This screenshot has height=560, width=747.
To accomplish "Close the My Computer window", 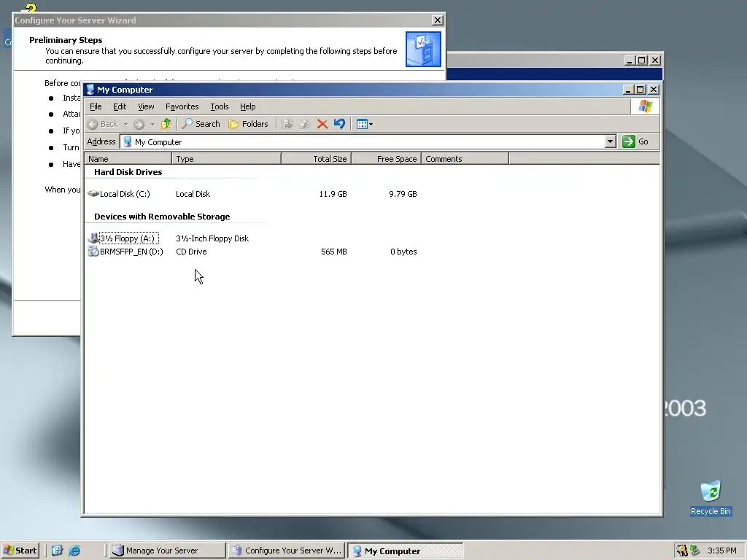I will 654,90.
